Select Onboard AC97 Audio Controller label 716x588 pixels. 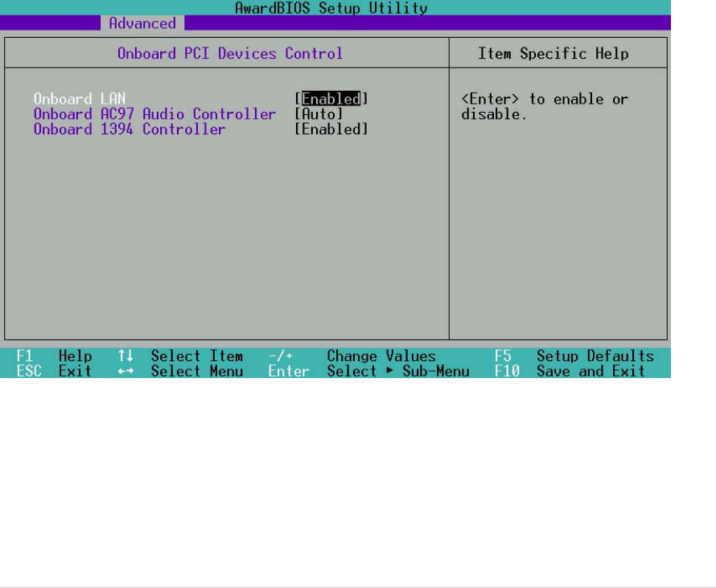[x=154, y=113]
